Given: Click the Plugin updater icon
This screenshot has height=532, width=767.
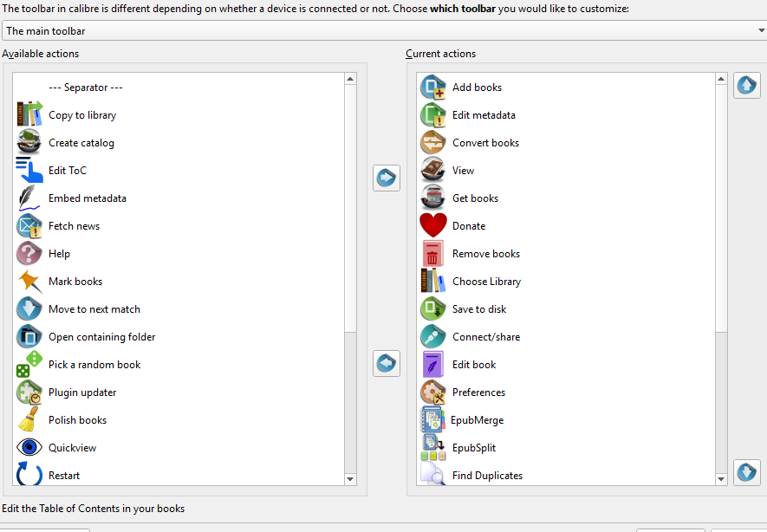Looking at the screenshot, I should click(x=29, y=392).
